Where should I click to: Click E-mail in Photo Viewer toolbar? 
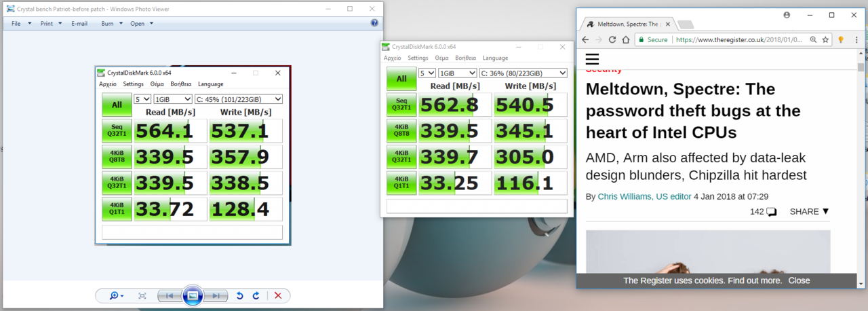pyautogui.click(x=79, y=23)
